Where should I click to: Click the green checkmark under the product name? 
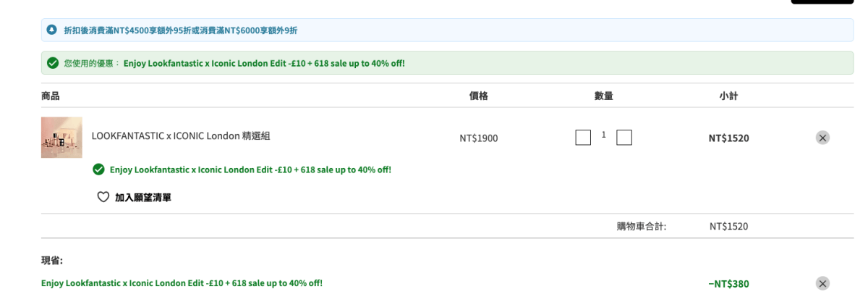pos(98,170)
